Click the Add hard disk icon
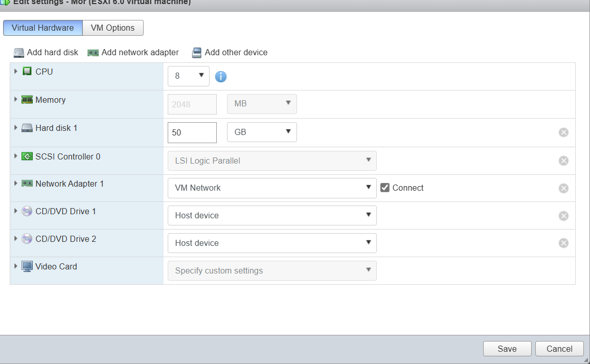 tap(18, 53)
